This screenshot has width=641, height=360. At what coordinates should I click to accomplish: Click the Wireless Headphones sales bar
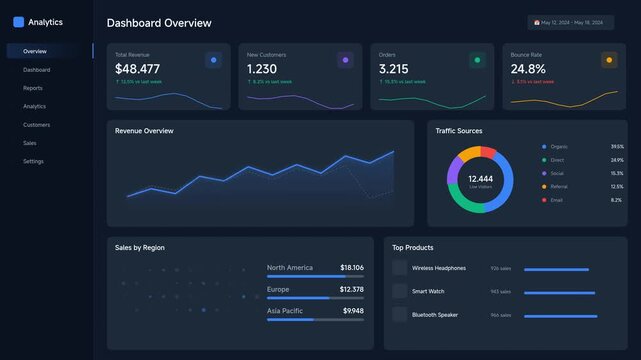pos(556,270)
